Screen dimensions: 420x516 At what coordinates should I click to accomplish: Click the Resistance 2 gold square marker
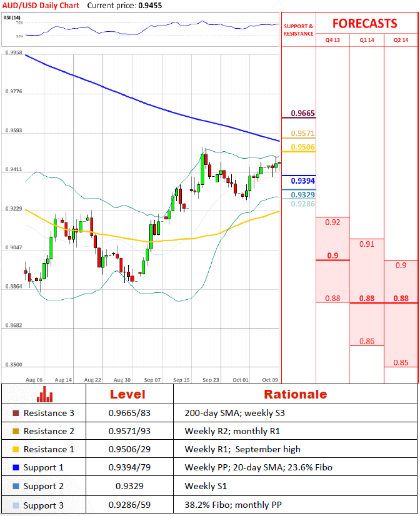(x=16, y=432)
